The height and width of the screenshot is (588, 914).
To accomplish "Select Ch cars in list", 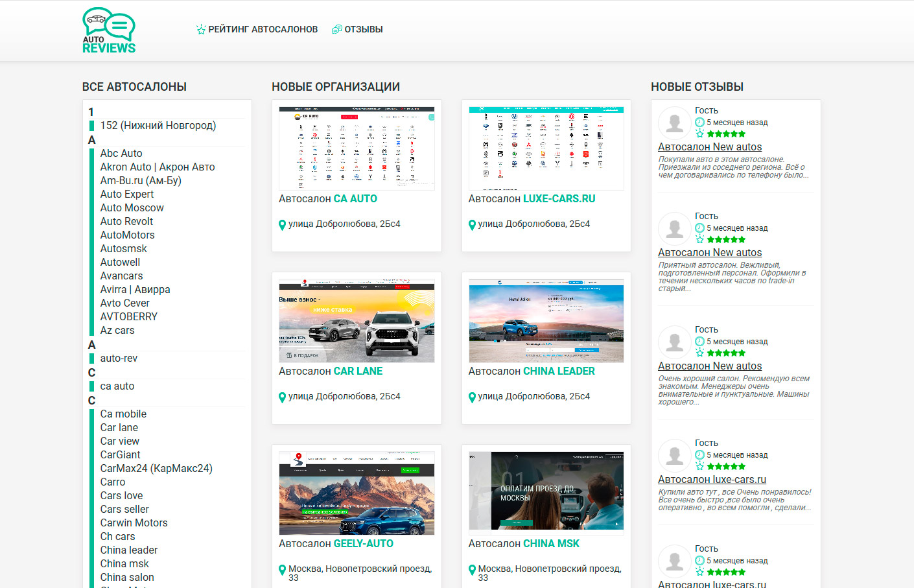I will click(117, 537).
